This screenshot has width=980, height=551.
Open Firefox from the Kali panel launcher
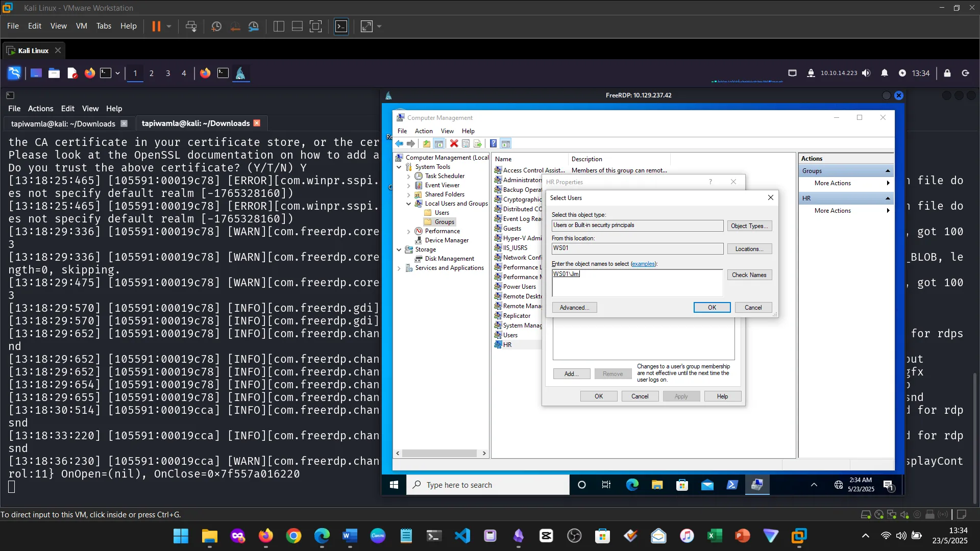90,73
